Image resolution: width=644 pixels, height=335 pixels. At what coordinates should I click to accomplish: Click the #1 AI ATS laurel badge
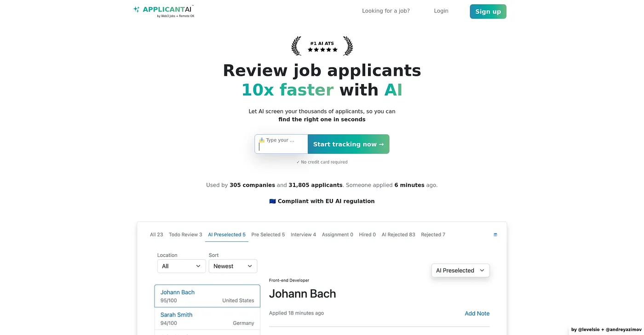322,46
